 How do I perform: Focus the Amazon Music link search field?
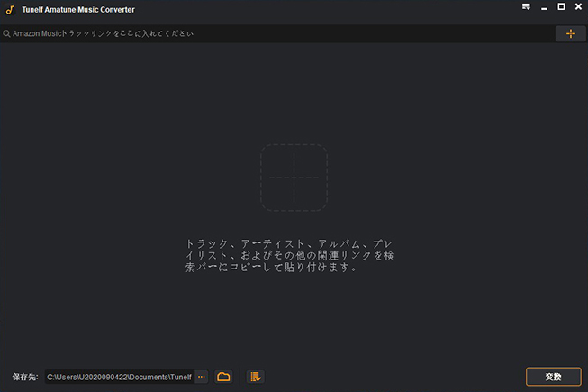(x=277, y=33)
